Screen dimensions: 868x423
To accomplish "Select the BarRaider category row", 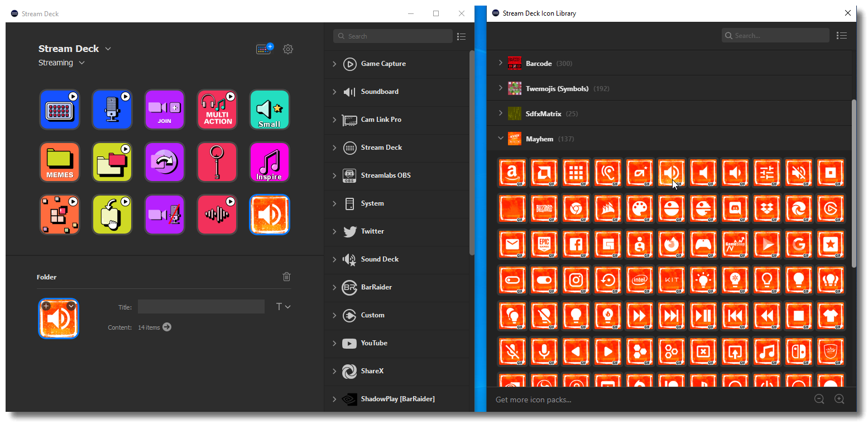I will click(x=397, y=287).
